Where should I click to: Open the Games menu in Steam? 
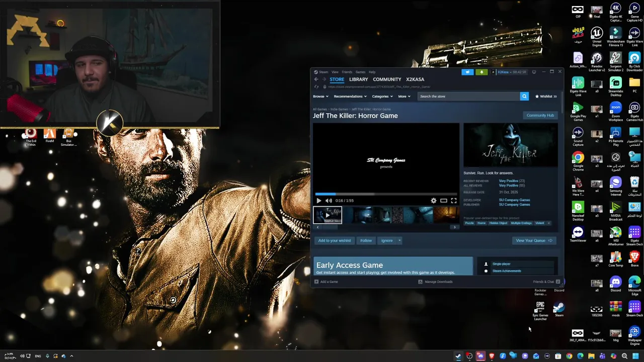tap(360, 72)
